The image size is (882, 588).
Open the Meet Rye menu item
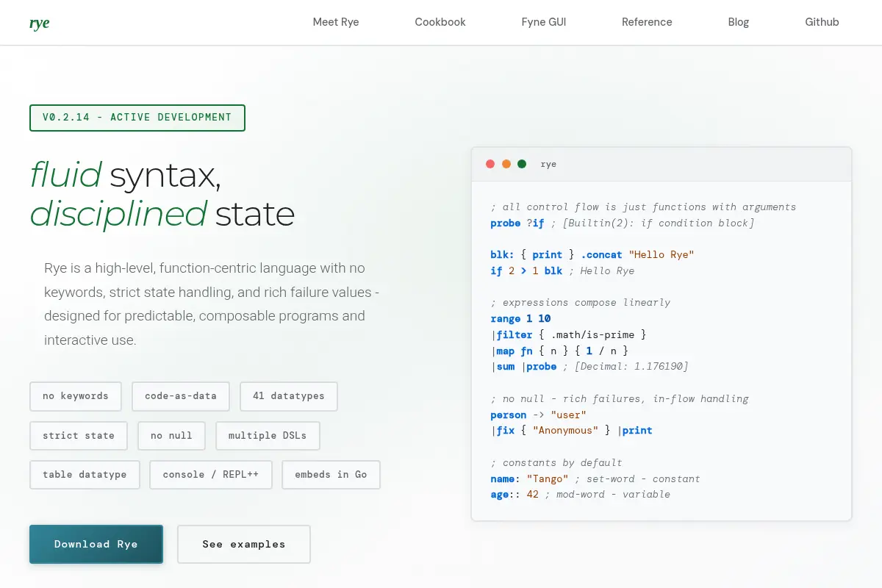tap(336, 22)
